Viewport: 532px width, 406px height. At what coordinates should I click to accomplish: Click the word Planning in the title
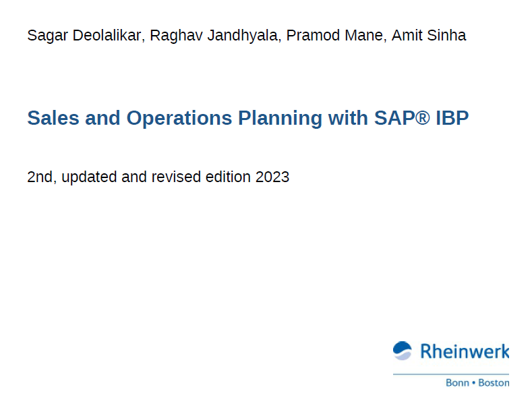(280, 119)
